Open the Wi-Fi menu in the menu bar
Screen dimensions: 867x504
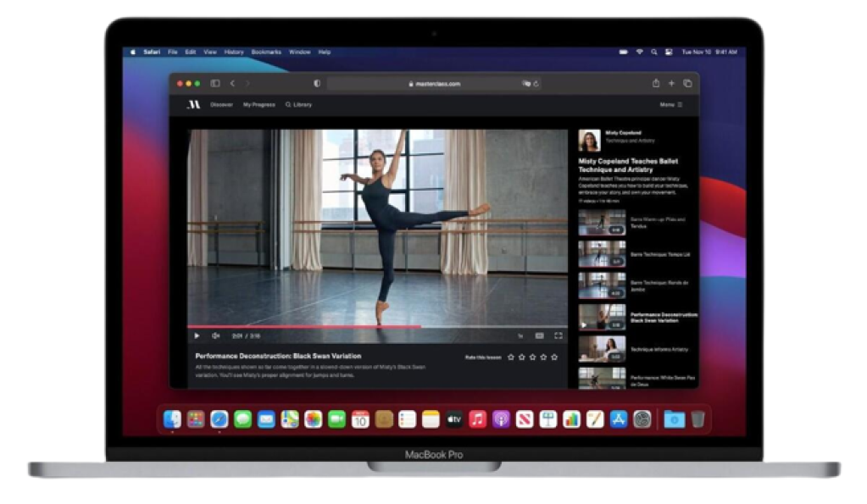tap(640, 51)
